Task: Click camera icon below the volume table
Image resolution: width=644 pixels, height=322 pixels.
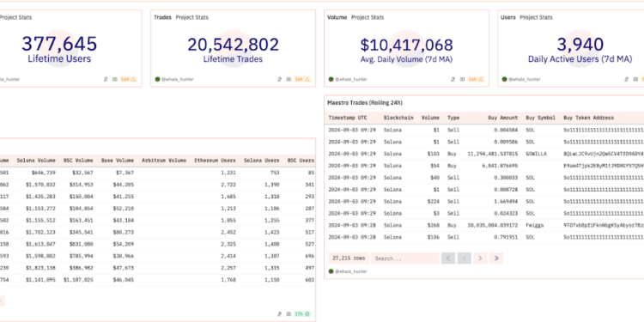Action: pos(289,313)
